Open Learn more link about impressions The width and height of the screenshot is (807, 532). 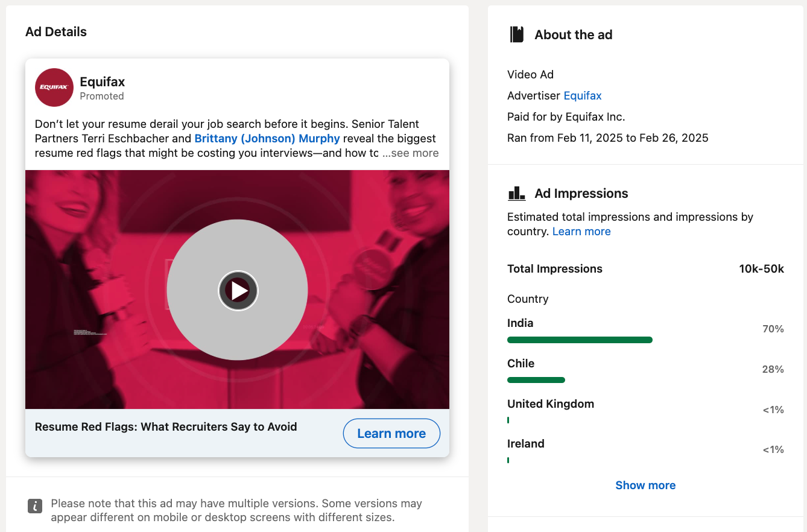pyautogui.click(x=581, y=232)
